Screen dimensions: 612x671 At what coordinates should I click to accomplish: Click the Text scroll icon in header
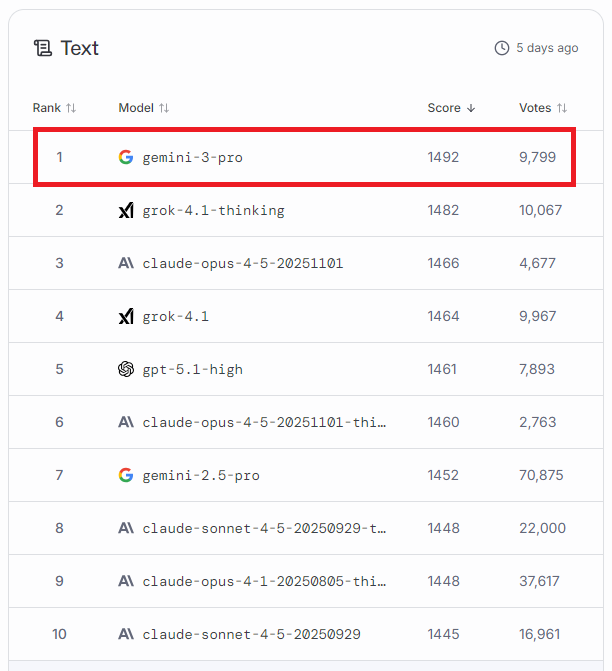tap(43, 48)
